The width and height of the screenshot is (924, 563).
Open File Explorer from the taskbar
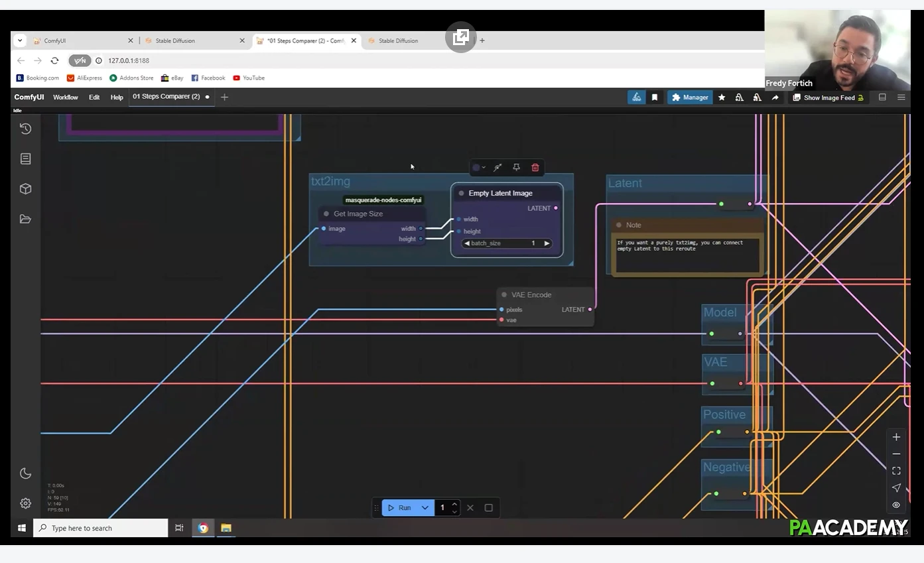tap(226, 528)
